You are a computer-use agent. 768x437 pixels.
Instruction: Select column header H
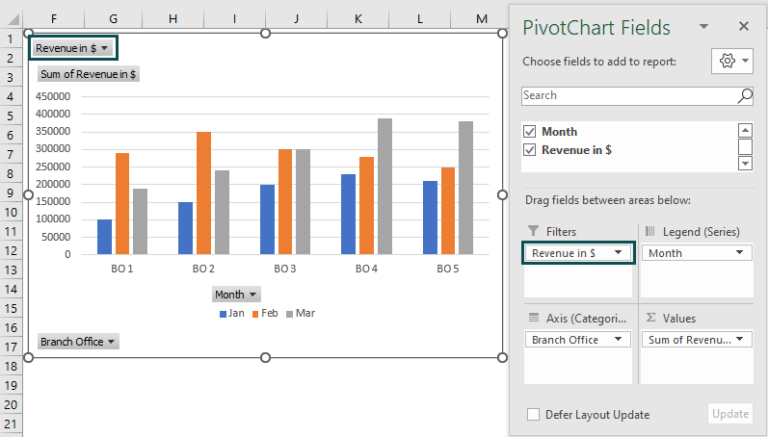coord(173,19)
